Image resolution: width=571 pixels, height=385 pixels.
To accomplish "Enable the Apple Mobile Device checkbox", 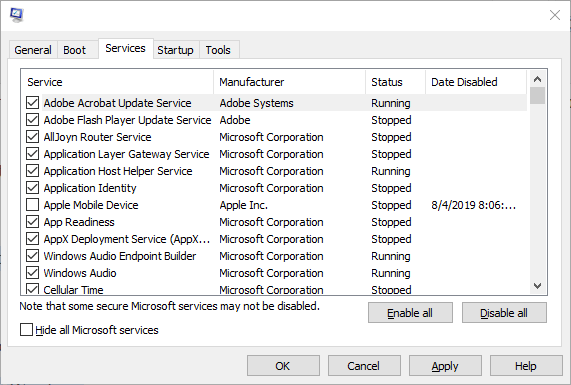I will pyautogui.click(x=32, y=205).
